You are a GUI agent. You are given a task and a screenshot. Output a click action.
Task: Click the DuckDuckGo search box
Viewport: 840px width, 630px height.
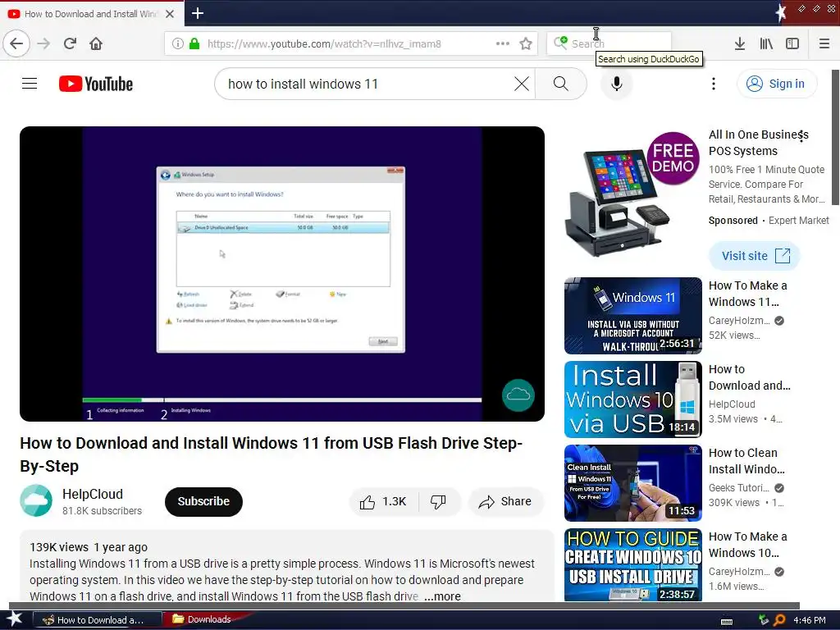pyautogui.click(x=609, y=43)
